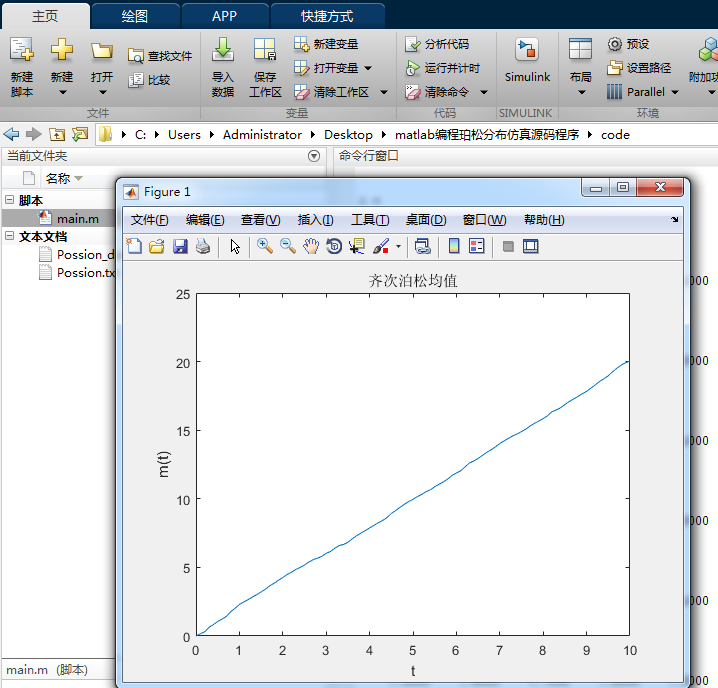Expand the Clear Workspace (清除工作区) dropdown
Image resolution: width=718 pixels, height=688 pixels.
(384, 93)
